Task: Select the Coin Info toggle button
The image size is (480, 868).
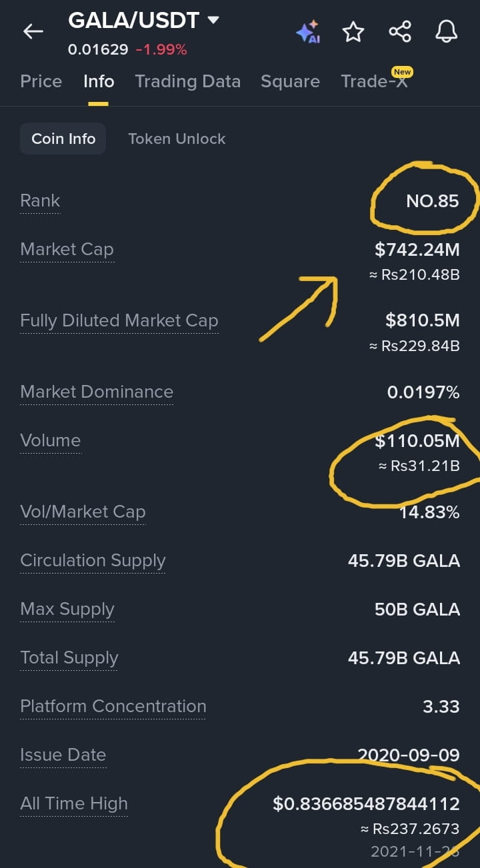Action: click(63, 139)
